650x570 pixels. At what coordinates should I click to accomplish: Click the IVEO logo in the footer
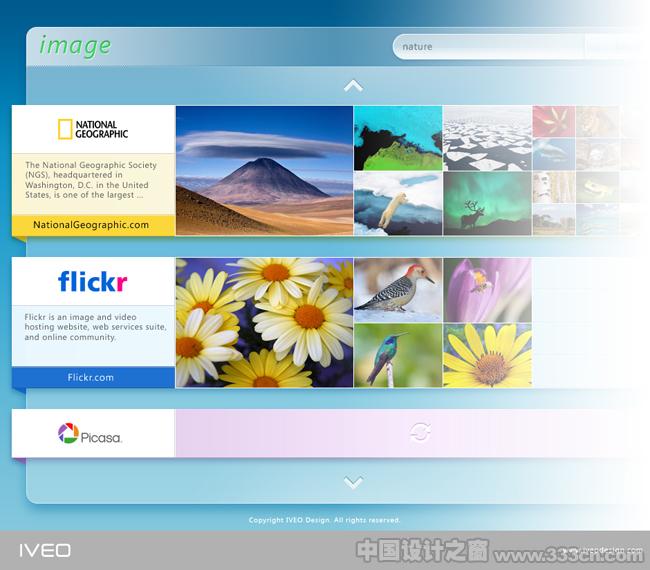click(x=45, y=551)
